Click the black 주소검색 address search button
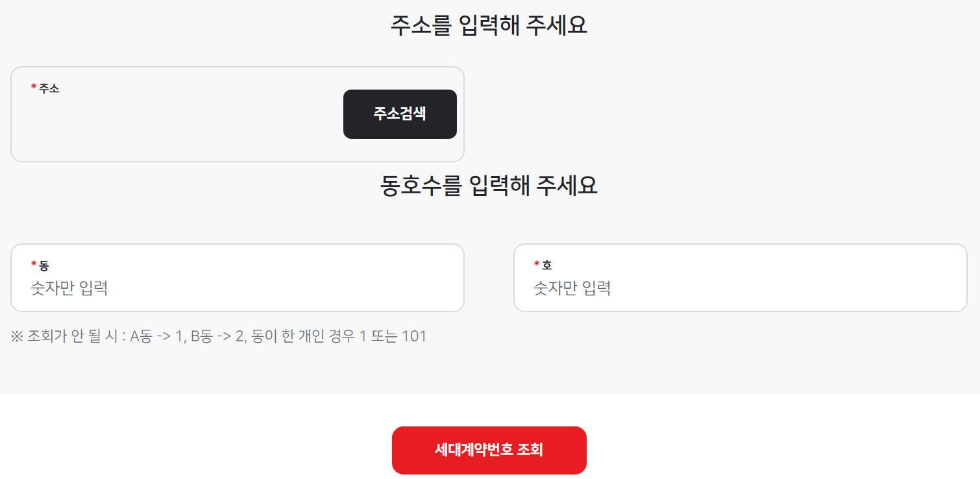 pos(399,114)
